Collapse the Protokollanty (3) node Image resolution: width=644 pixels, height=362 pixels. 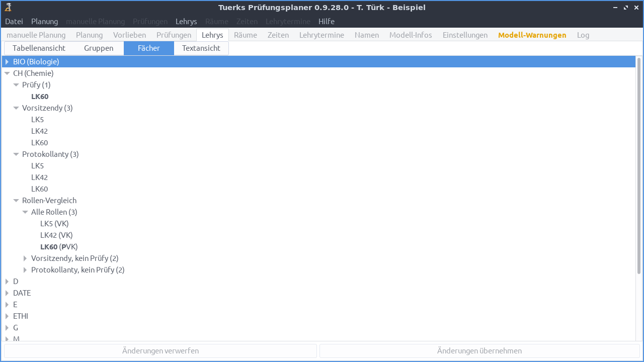(16, 154)
